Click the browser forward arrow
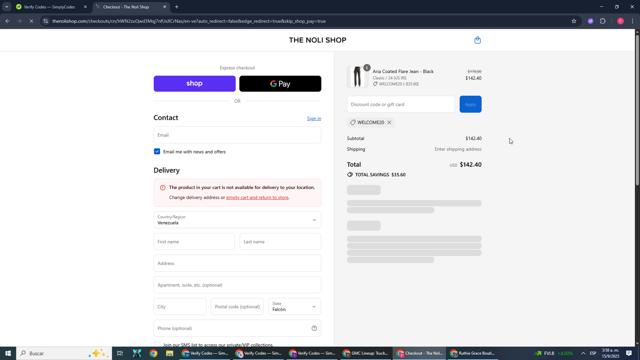Screen dimensions: 640x360 (19, 21)
